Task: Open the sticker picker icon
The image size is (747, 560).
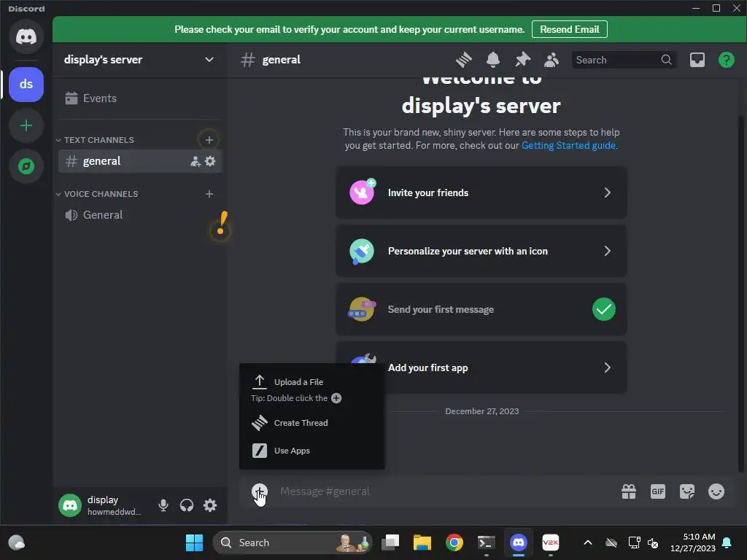Action: point(687,491)
